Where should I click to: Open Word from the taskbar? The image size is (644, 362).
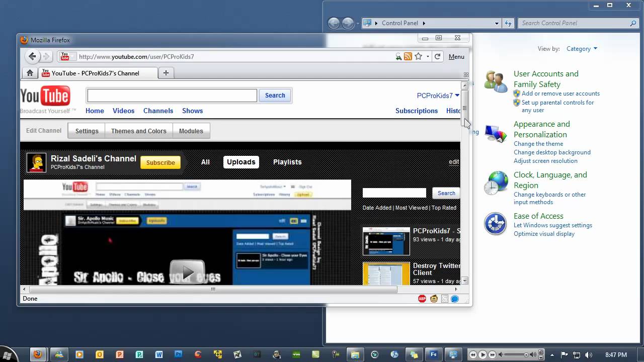(x=158, y=354)
